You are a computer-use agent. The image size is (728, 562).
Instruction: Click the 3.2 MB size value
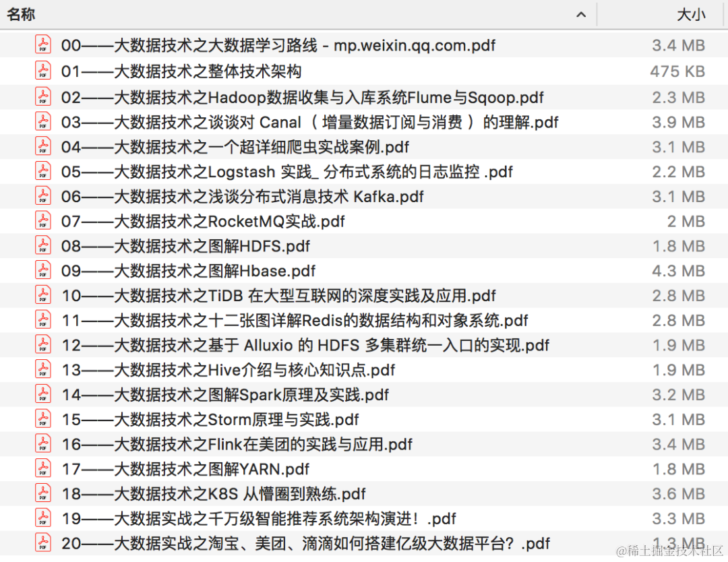coord(678,396)
